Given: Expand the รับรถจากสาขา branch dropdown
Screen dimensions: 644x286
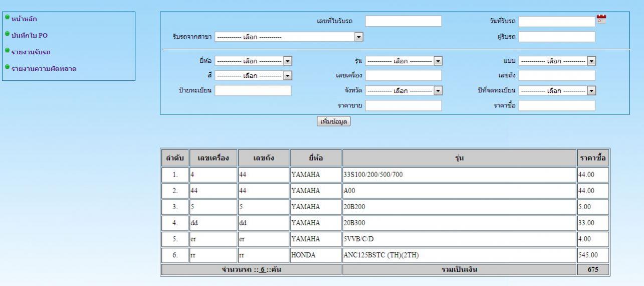Looking at the screenshot, I should tap(290, 37).
